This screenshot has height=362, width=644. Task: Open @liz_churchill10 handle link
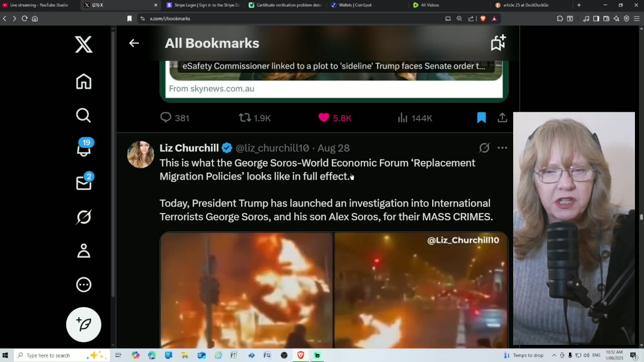[x=272, y=148]
